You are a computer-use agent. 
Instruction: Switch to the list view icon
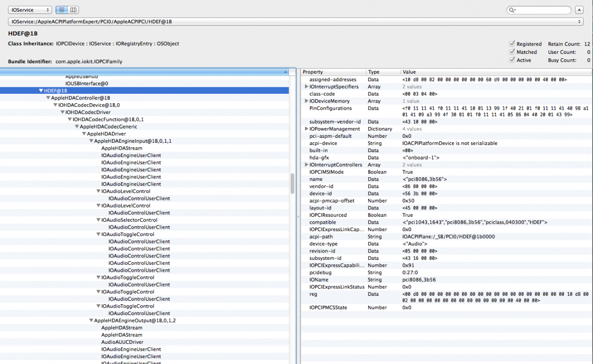(62, 10)
